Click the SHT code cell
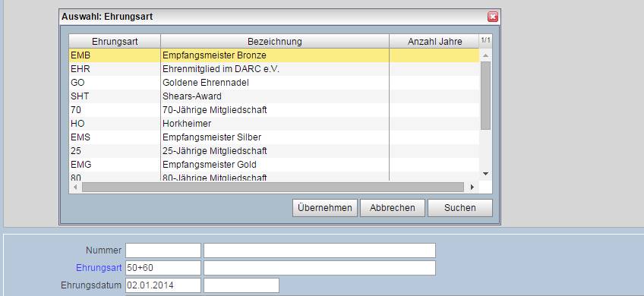This screenshot has height=296, width=644. (115, 96)
